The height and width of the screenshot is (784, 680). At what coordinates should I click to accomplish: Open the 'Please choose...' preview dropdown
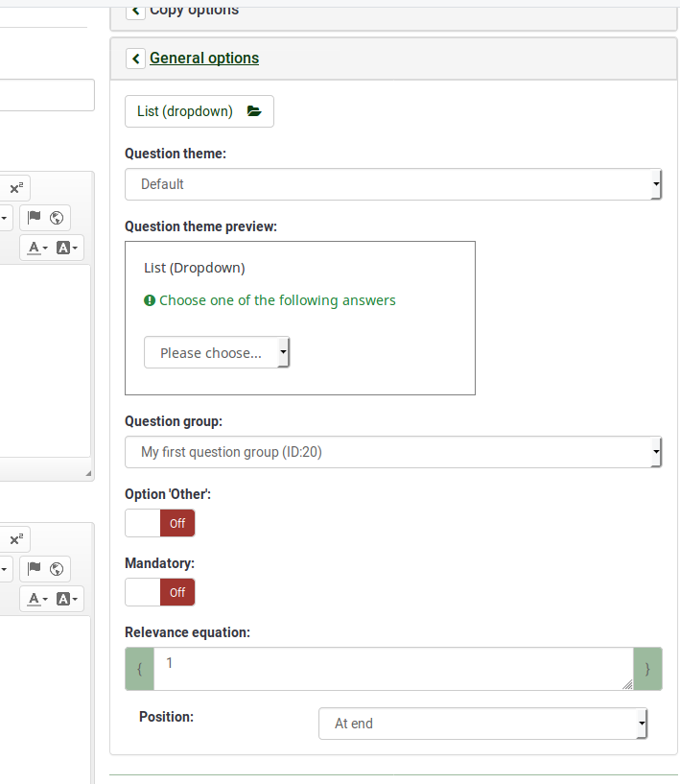tap(217, 353)
